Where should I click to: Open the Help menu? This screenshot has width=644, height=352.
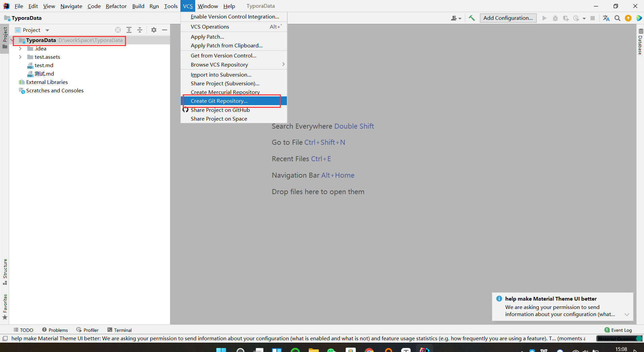[229, 6]
